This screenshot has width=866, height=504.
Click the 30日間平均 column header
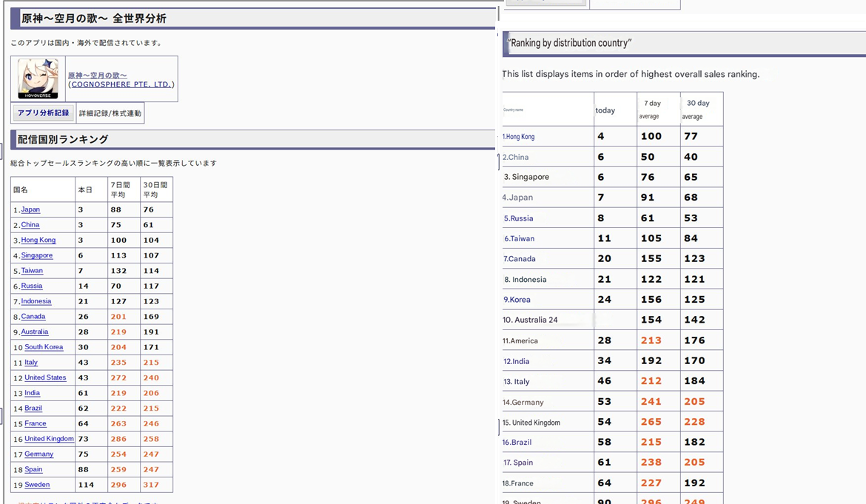coord(155,189)
